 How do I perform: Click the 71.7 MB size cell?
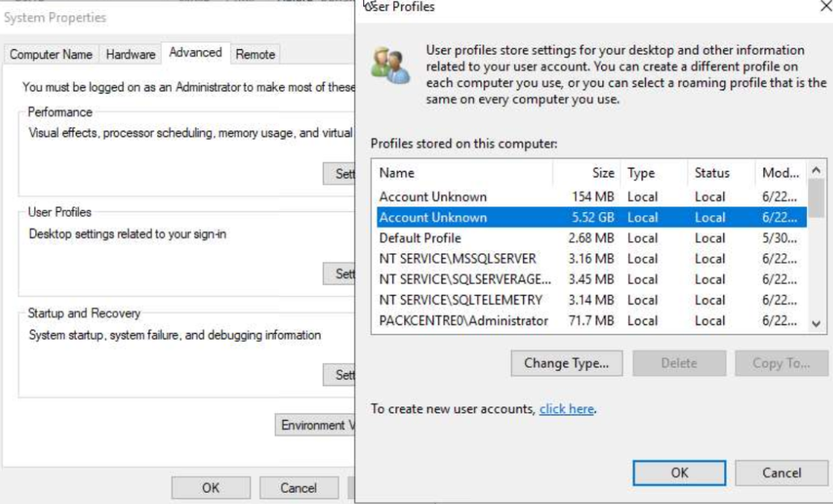click(x=591, y=321)
